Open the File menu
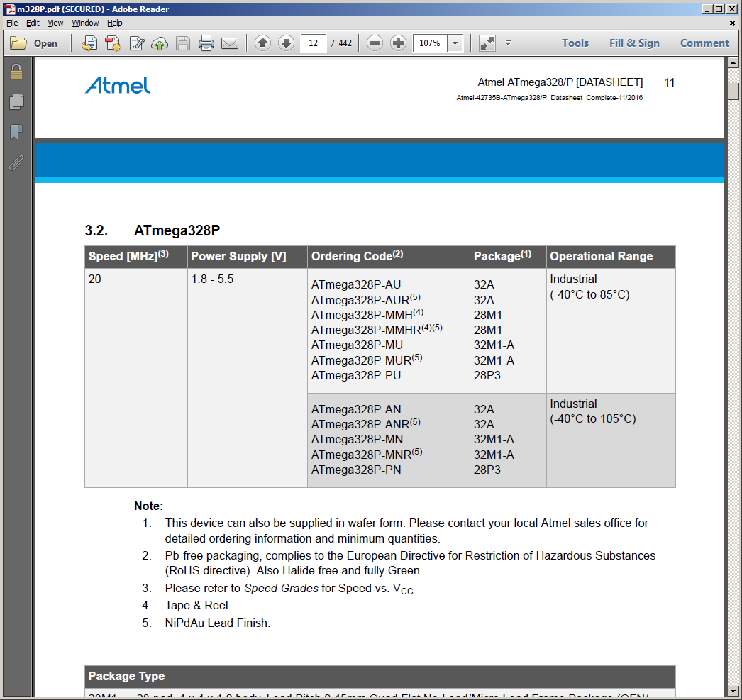742x700 pixels. point(12,23)
